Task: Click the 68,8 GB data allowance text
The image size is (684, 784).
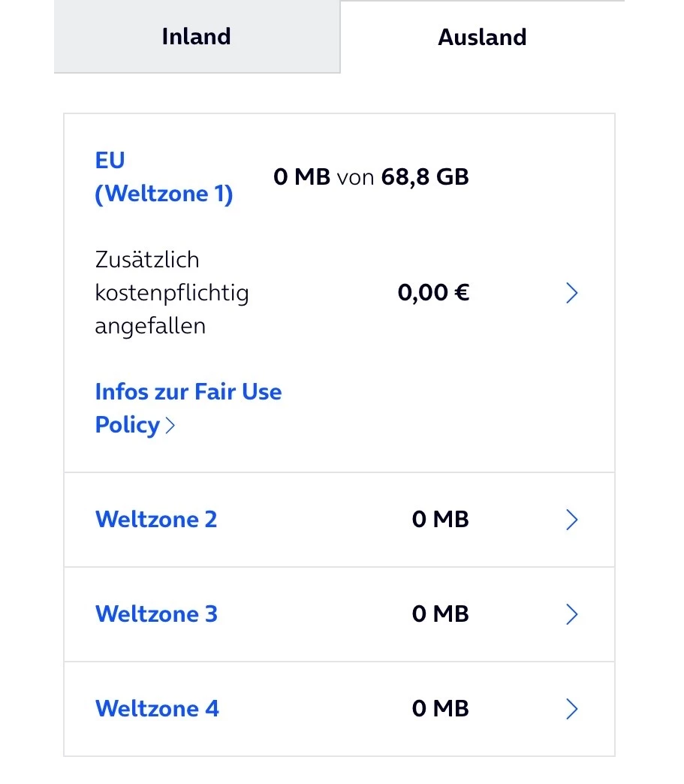Action: point(425,177)
